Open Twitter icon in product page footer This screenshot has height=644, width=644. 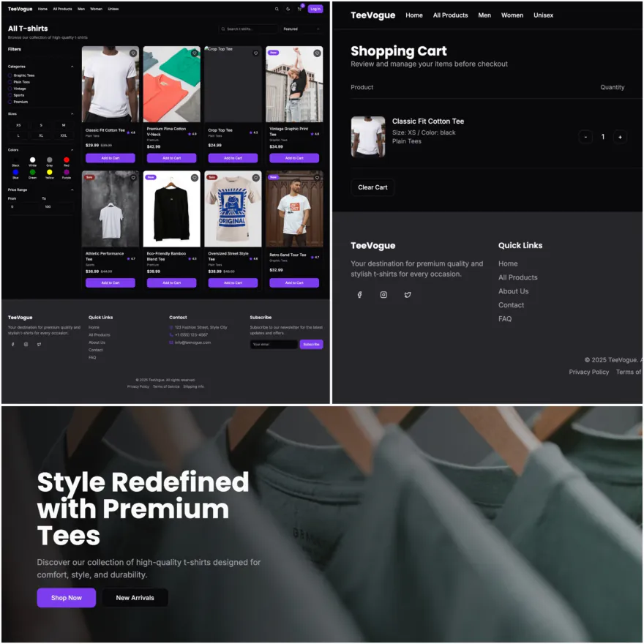(x=39, y=344)
